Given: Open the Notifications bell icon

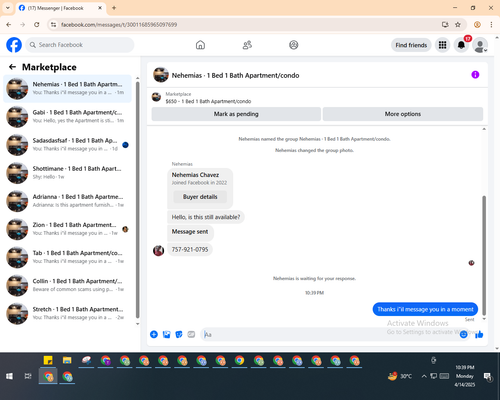Looking at the screenshot, I should (x=461, y=45).
